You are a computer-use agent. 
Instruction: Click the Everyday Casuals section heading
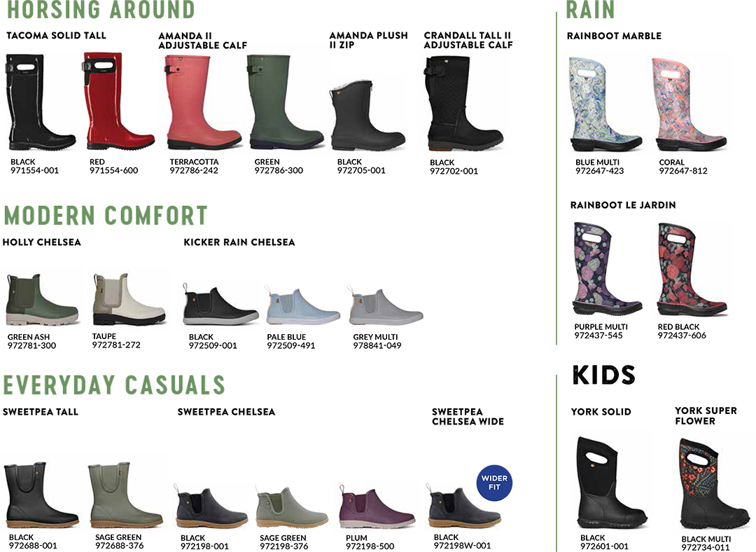(x=114, y=385)
